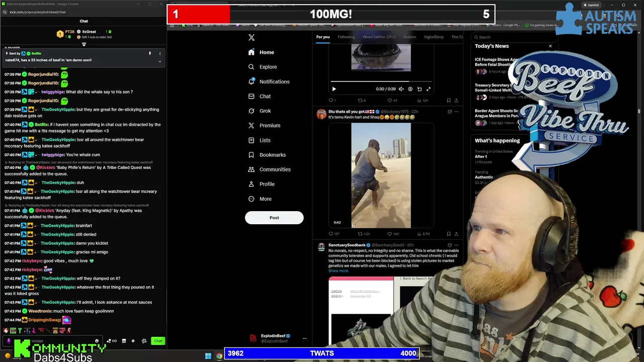The width and height of the screenshot is (644, 362).
Task: Bookmark the Boldyboy1975 tweet
Action: (x=449, y=234)
